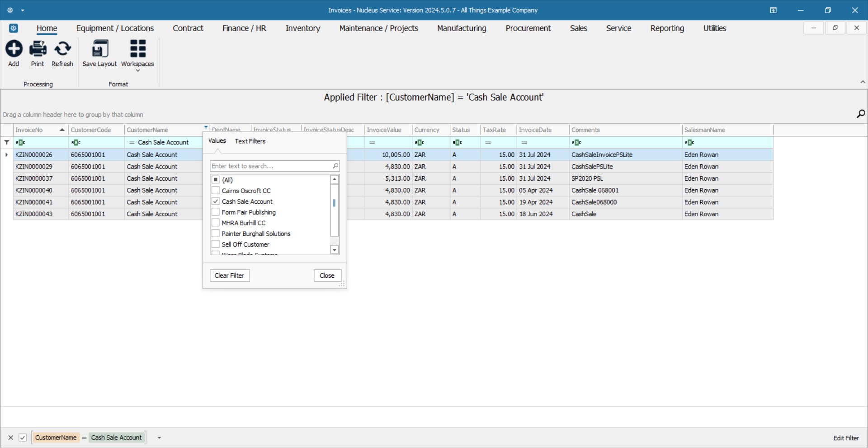Click the CustomerName column filter funnel icon
The width and height of the screenshot is (868, 448).
[x=206, y=128]
